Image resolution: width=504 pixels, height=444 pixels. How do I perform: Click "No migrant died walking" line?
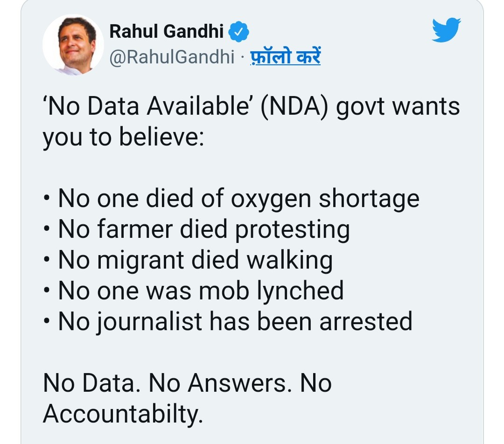pos(195,260)
